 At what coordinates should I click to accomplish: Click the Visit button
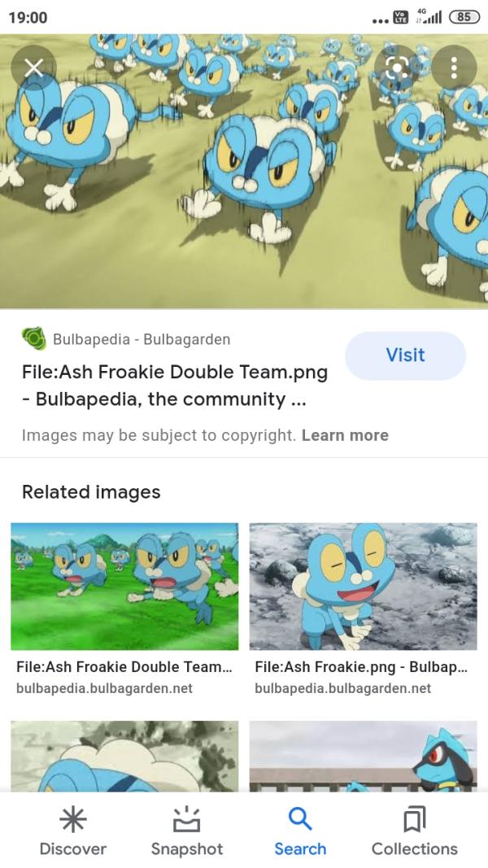click(x=406, y=355)
